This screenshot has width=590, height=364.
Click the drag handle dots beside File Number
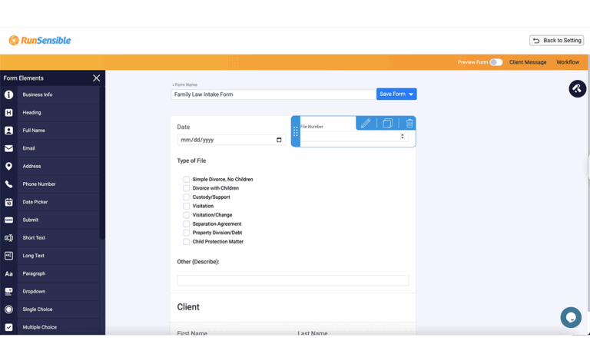[x=296, y=132]
